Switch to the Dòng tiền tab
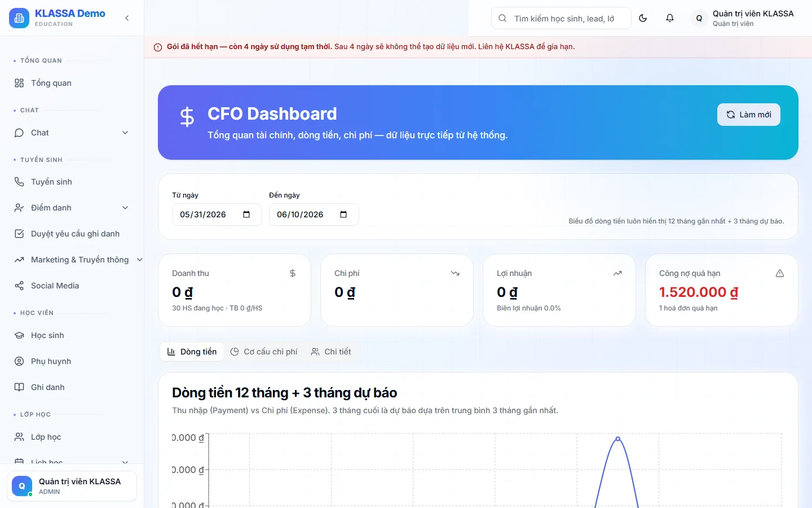 (x=192, y=352)
